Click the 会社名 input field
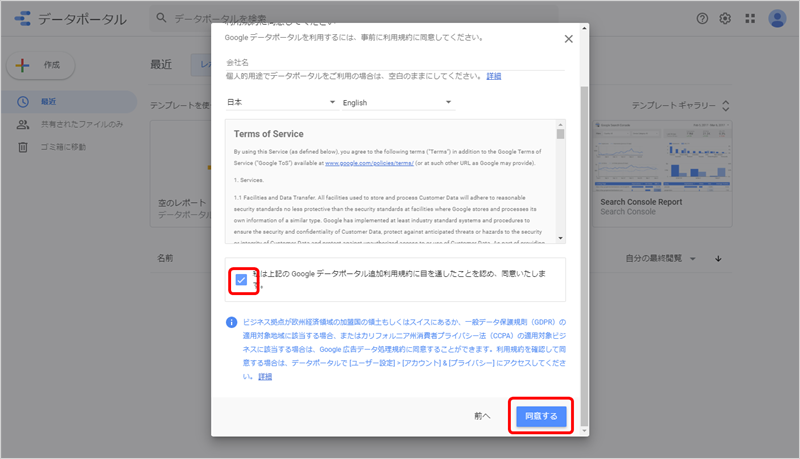 pos(395,62)
